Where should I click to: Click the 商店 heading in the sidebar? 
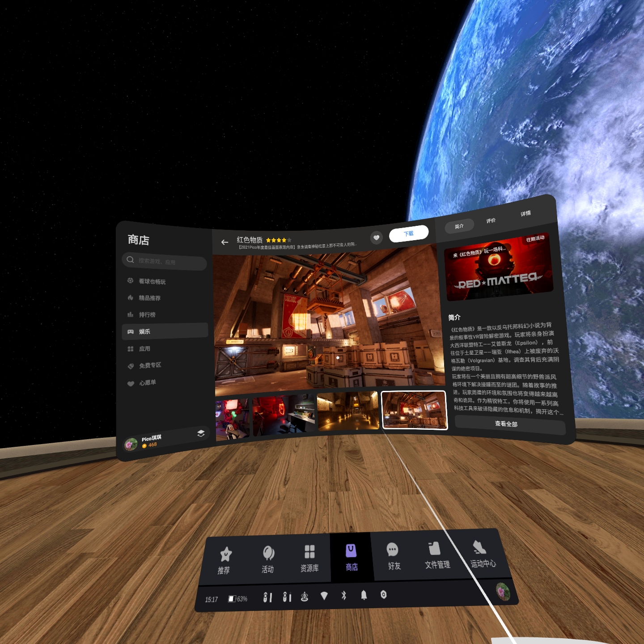[139, 240]
